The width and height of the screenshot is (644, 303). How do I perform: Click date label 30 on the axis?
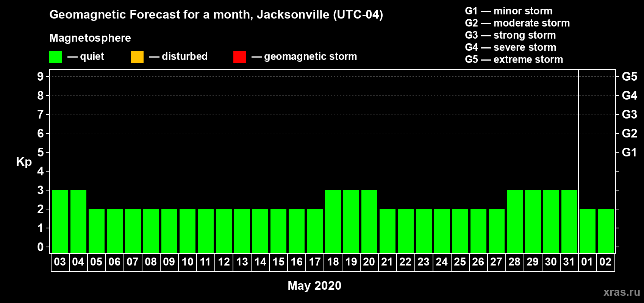coord(551,262)
